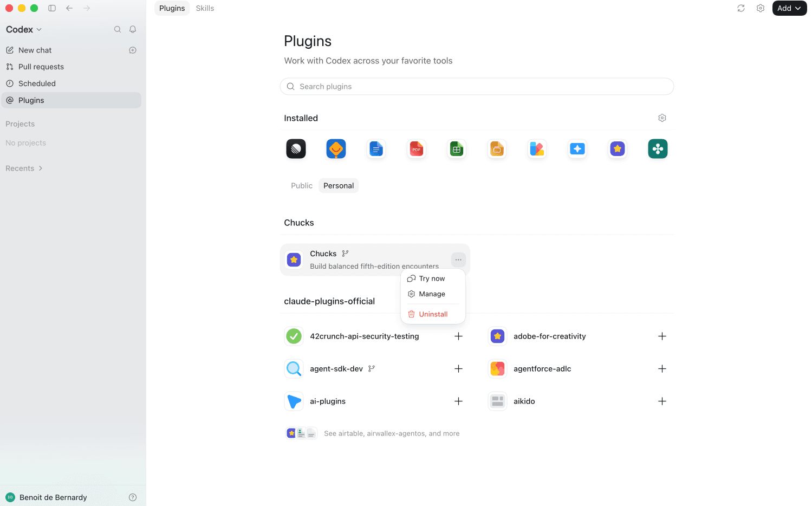This screenshot has width=812, height=506.
Task: Open the Add dropdown button
Action: coord(789,8)
